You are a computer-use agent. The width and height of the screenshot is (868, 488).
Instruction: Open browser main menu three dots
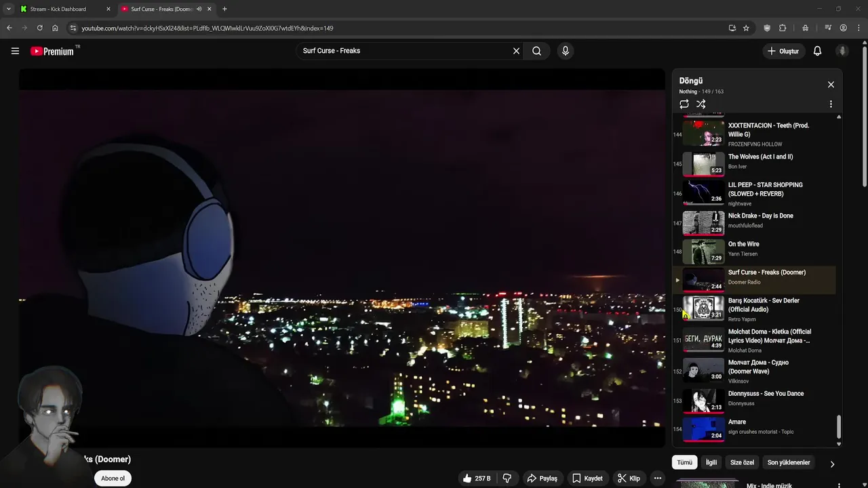pos(859,28)
